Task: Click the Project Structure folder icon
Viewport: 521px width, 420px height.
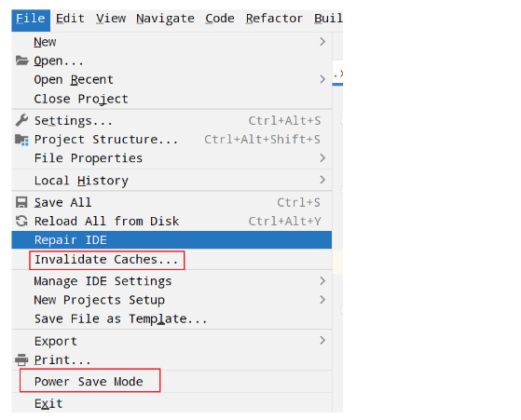Action: [21, 140]
